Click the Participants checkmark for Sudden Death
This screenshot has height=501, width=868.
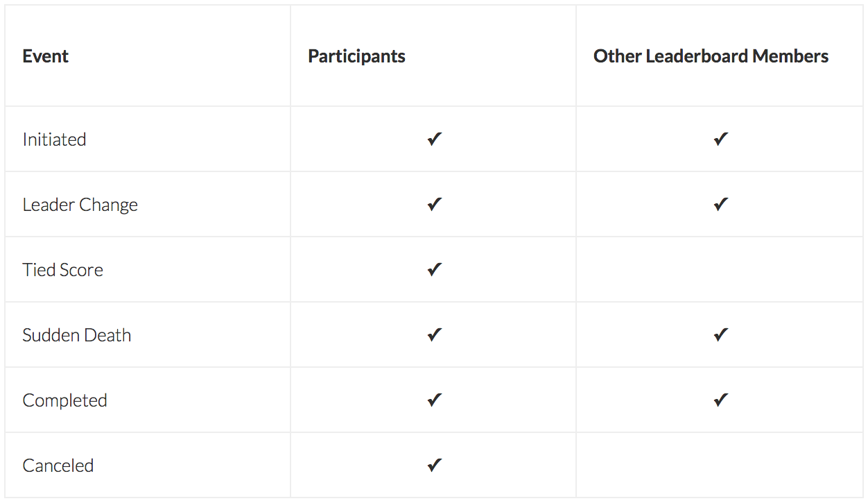pos(434,335)
